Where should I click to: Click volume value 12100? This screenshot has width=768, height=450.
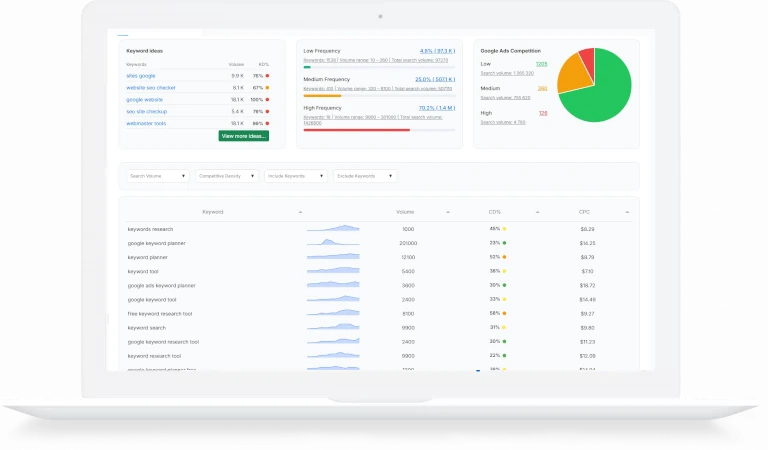pos(408,257)
